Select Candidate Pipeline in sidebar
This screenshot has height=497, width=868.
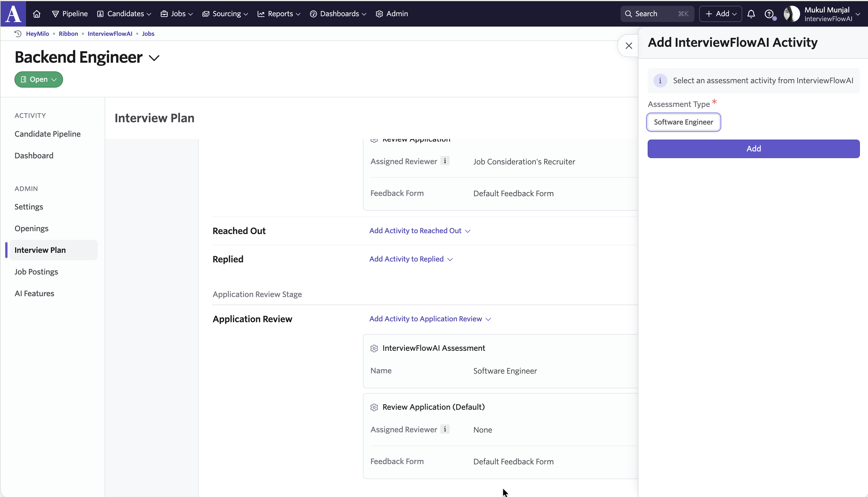(x=48, y=134)
